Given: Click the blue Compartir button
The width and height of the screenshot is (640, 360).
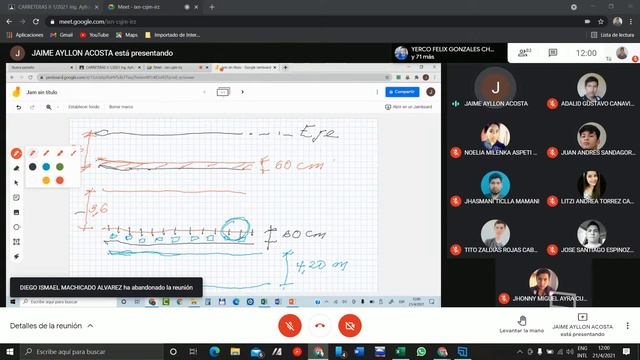Looking at the screenshot, I should pos(402,92).
